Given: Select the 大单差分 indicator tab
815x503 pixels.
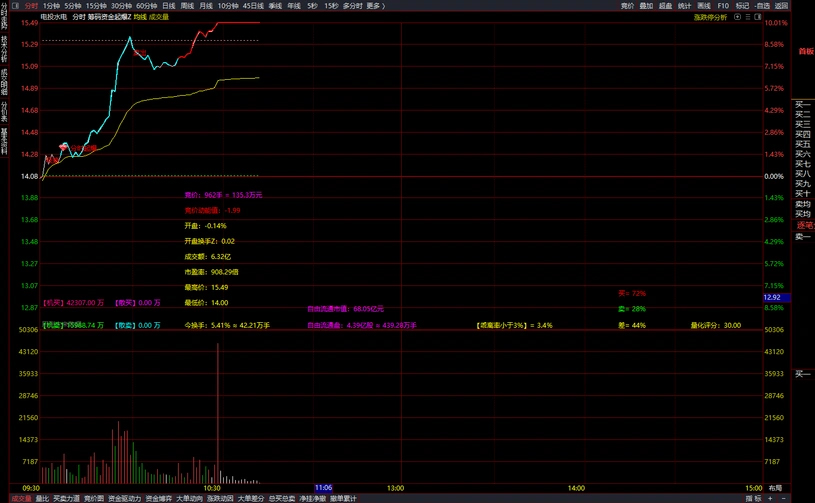Looking at the screenshot, I should click(x=251, y=498).
